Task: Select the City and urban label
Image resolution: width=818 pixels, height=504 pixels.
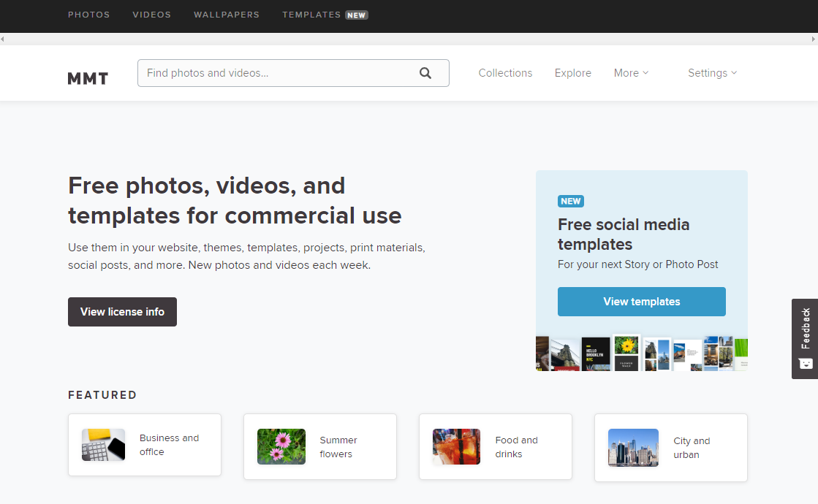Action: pos(692,448)
